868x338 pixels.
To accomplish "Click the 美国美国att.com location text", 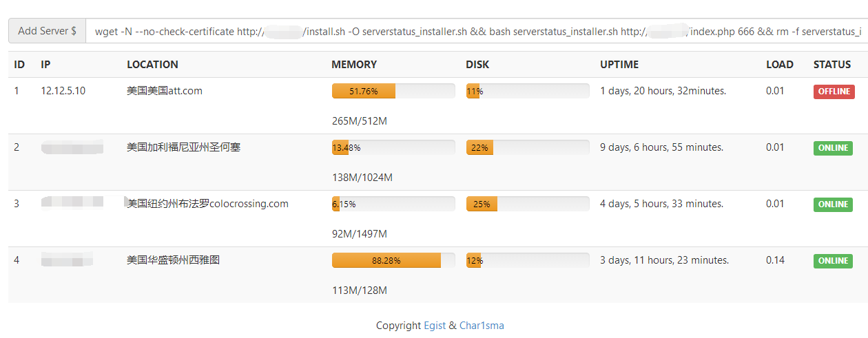I will click(x=165, y=91).
